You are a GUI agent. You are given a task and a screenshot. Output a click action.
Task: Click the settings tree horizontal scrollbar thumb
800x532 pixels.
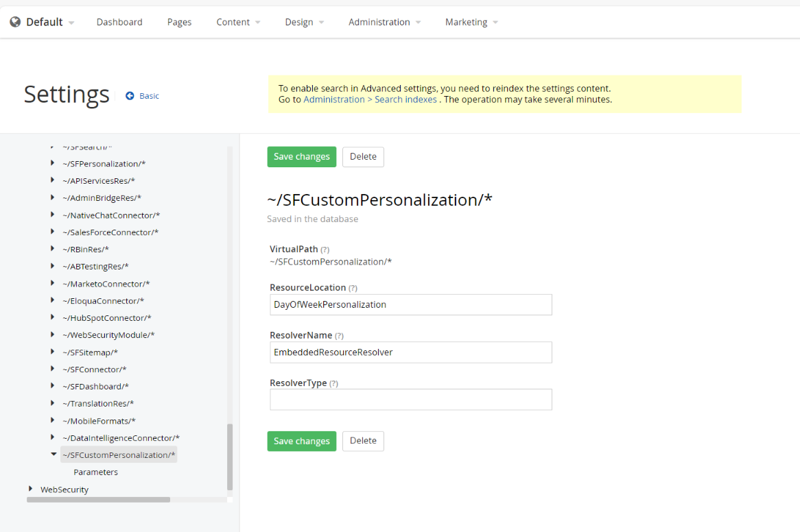click(x=99, y=500)
